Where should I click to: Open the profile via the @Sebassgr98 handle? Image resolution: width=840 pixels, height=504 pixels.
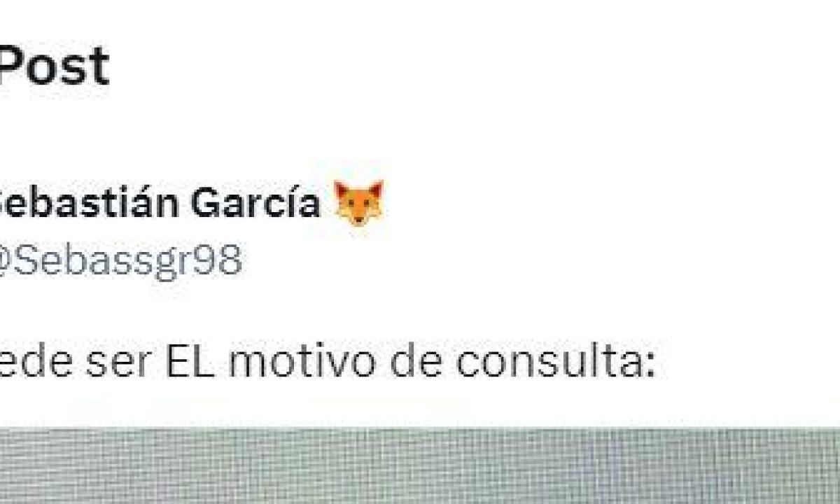click(x=121, y=260)
